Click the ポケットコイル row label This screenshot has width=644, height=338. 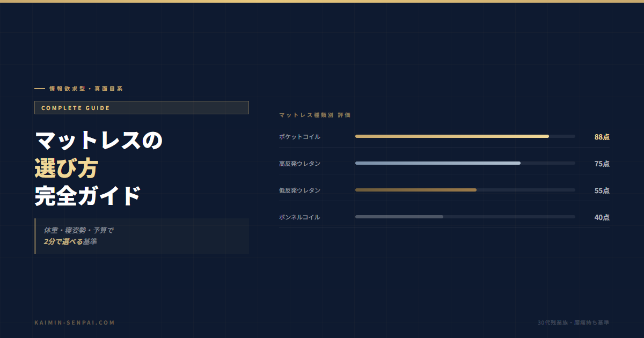click(299, 137)
